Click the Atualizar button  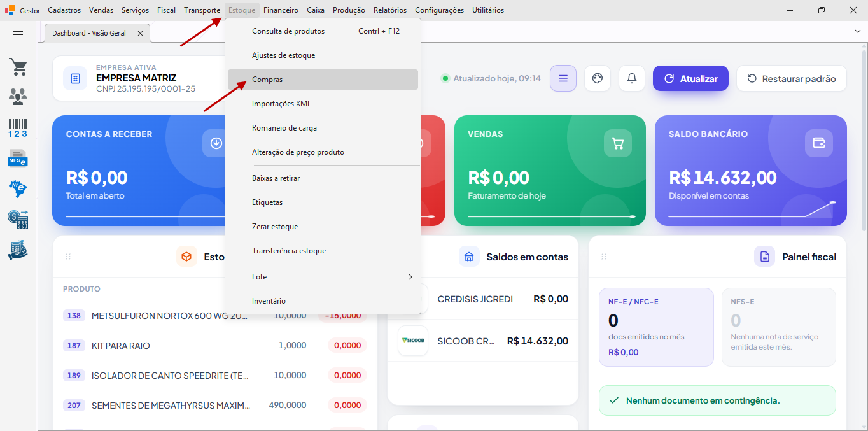[x=690, y=78]
